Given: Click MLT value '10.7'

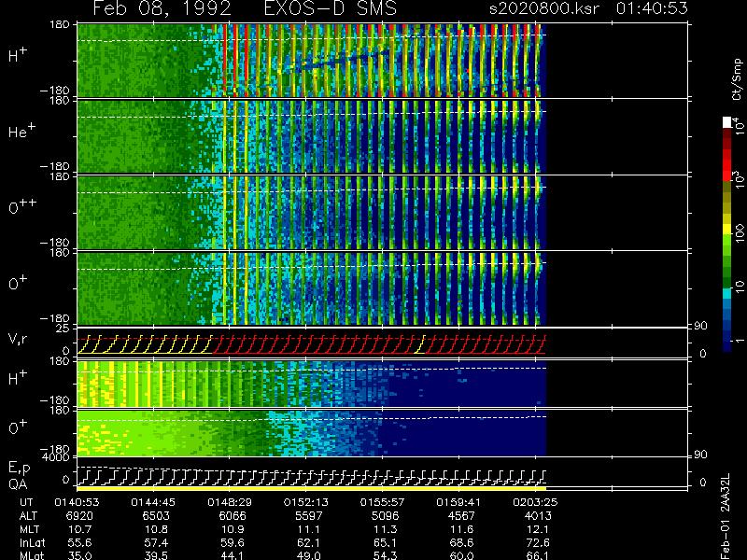Looking at the screenshot, I should (x=79, y=529).
